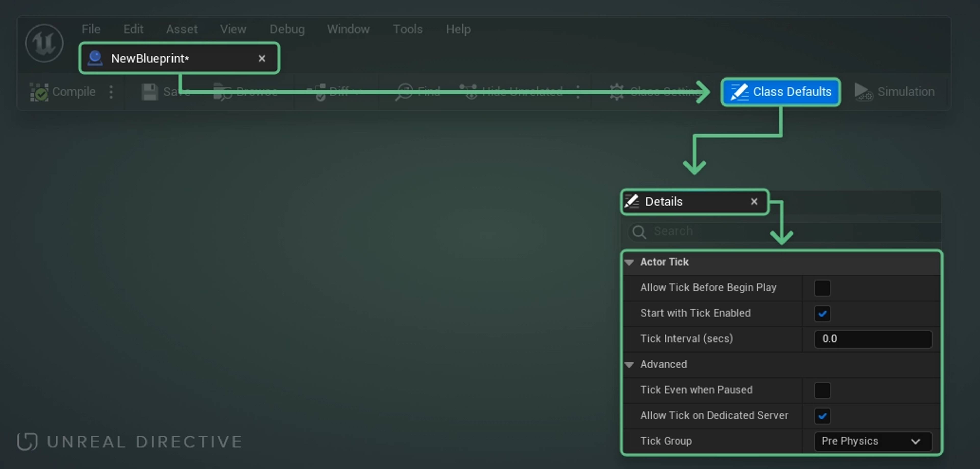Click the Browse folder icon
This screenshot has height=469, width=980.
[x=222, y=92]
